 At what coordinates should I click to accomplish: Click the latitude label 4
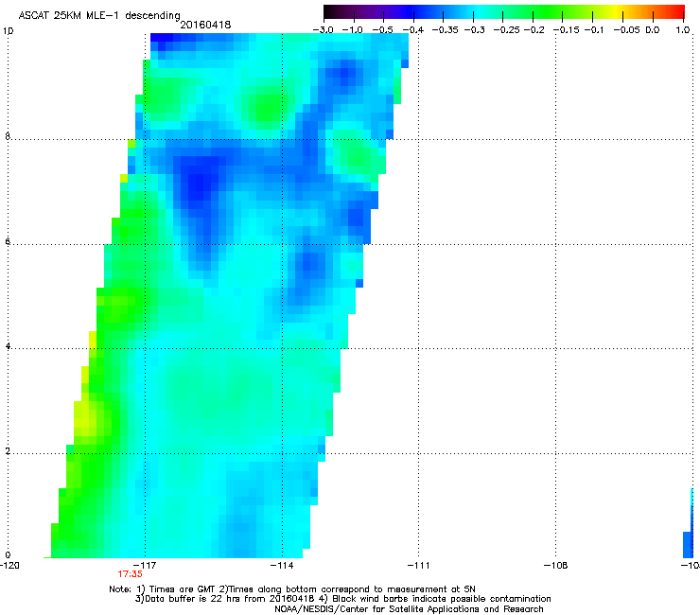[8, 346]
